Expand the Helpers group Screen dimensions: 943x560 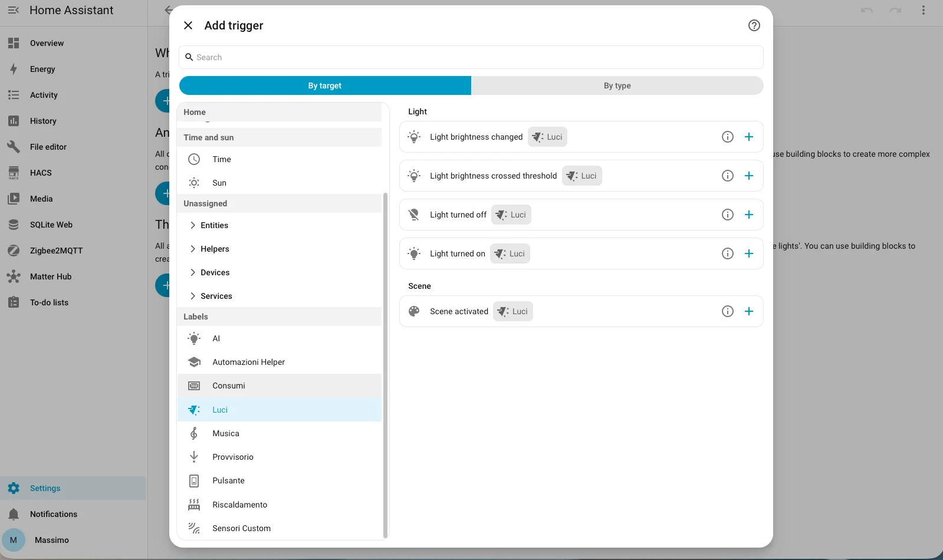[280, 249]
